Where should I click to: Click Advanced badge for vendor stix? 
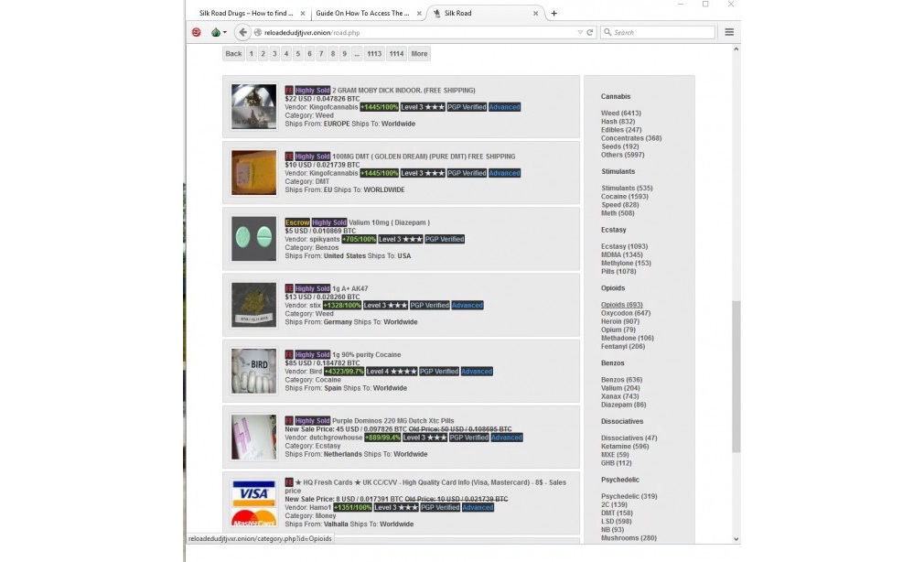click(467, 305)
